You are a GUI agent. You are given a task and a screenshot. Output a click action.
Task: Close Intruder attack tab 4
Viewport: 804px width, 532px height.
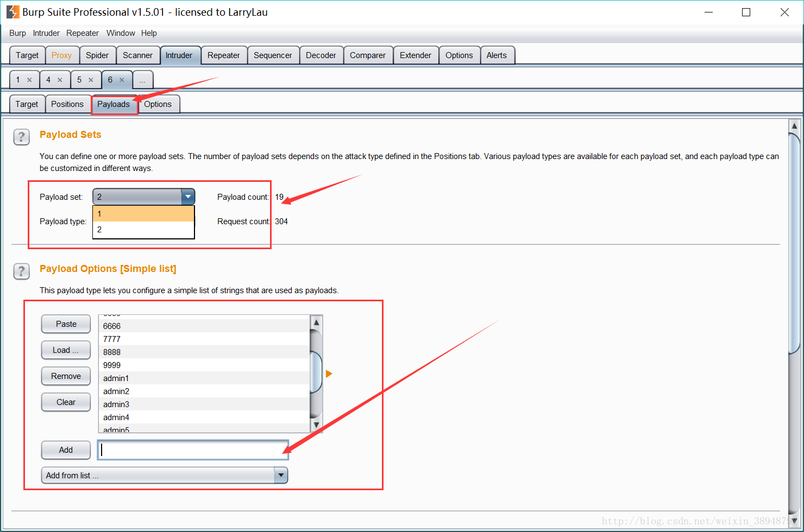tap(60, 80)
